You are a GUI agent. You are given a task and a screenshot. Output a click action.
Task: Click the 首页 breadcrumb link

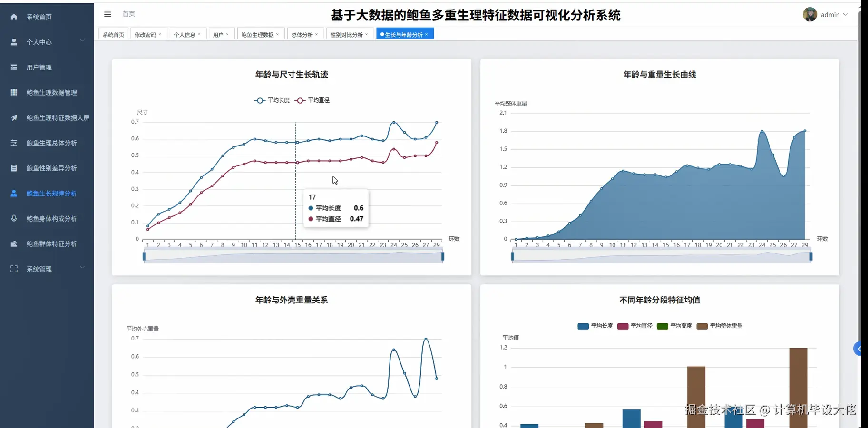coord(129,14)
